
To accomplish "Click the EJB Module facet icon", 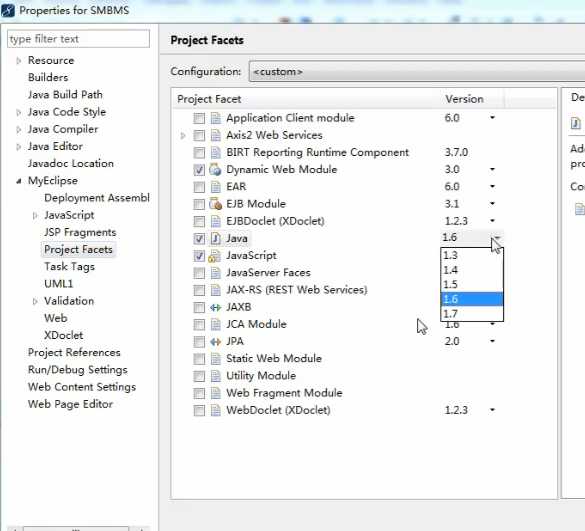I will 215,204.
